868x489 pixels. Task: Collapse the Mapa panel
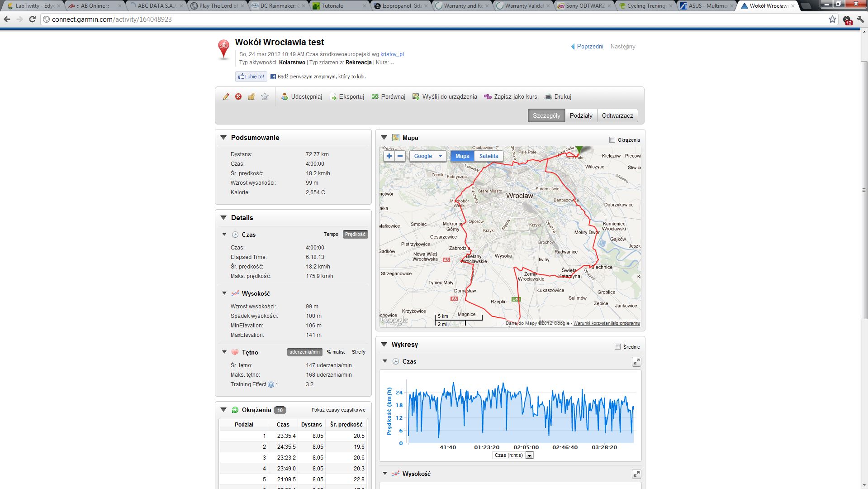click(x=384, y=138)
